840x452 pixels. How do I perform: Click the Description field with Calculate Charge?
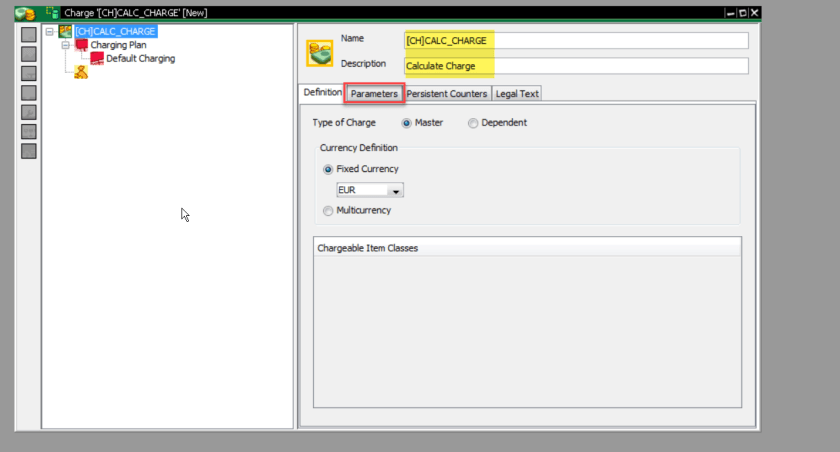(x=576, y=66)
